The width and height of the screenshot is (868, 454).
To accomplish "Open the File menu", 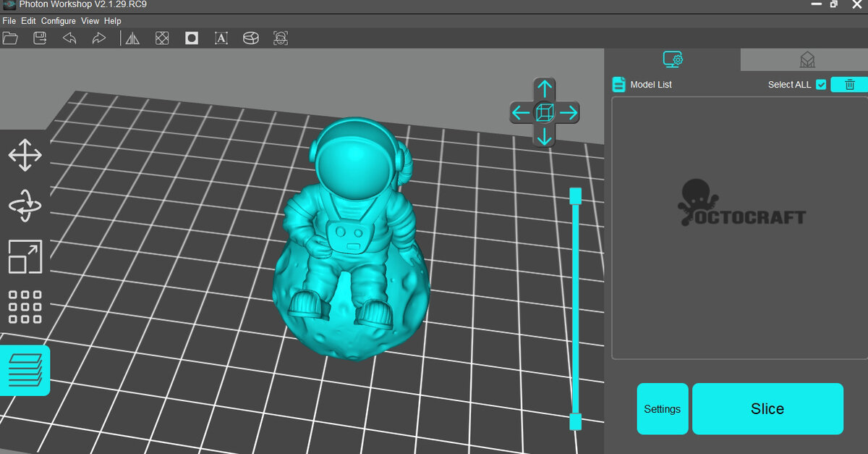I will pos(9,21).
